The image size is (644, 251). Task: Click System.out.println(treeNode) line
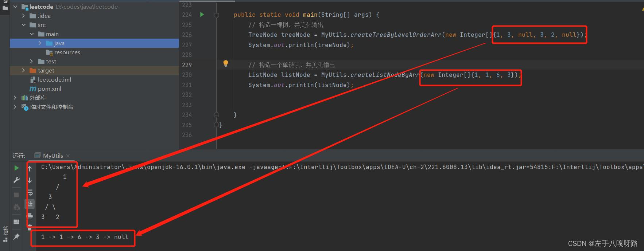coord(301,45)
